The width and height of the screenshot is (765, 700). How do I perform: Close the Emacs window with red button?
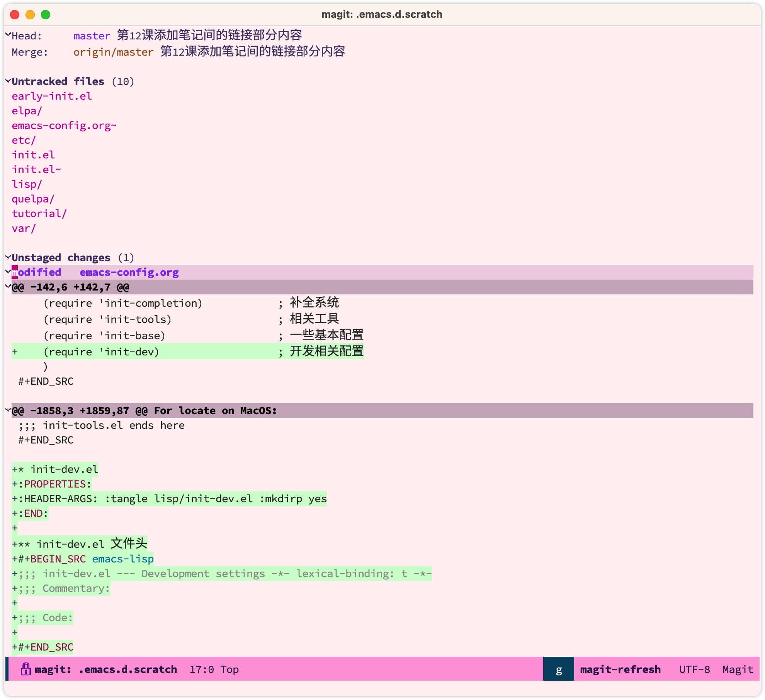point(15,15)
